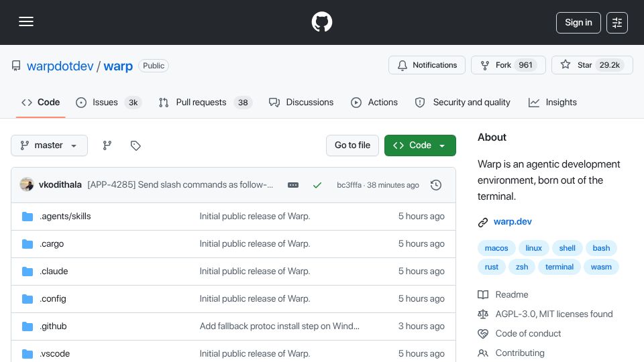Visit the warp.dev website link
Screen dimensions: 644x362
[x=513, y=222]
